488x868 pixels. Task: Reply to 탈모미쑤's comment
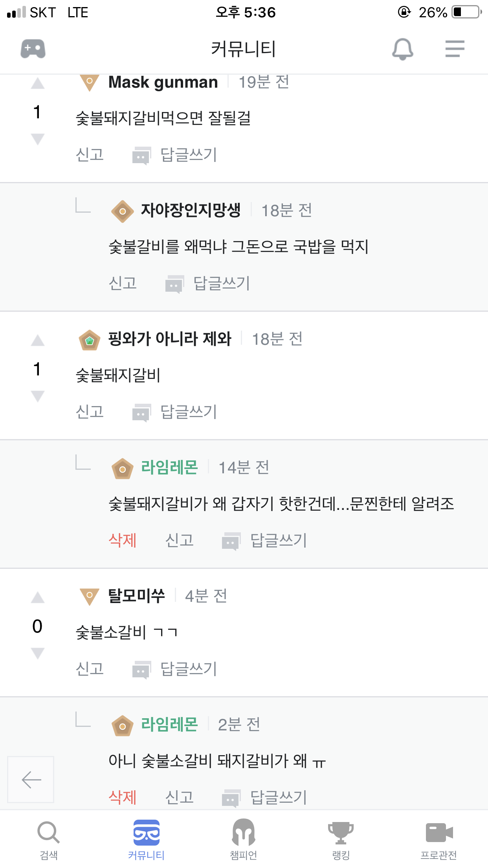[x=188, y=669]
